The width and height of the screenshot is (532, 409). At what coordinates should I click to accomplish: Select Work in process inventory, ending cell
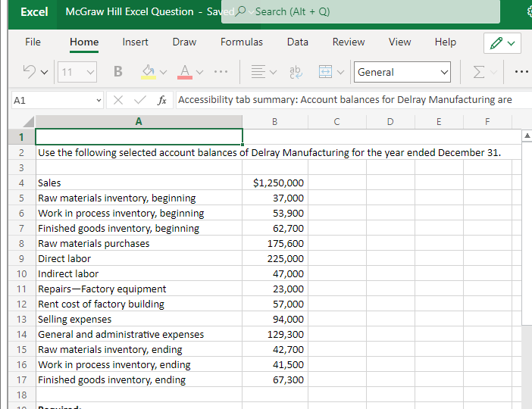pos(139,364)
